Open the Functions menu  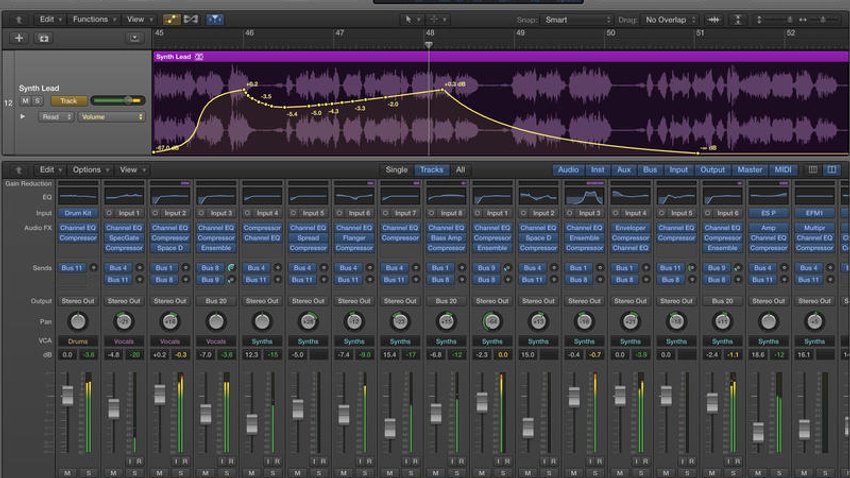coord(94,20)
